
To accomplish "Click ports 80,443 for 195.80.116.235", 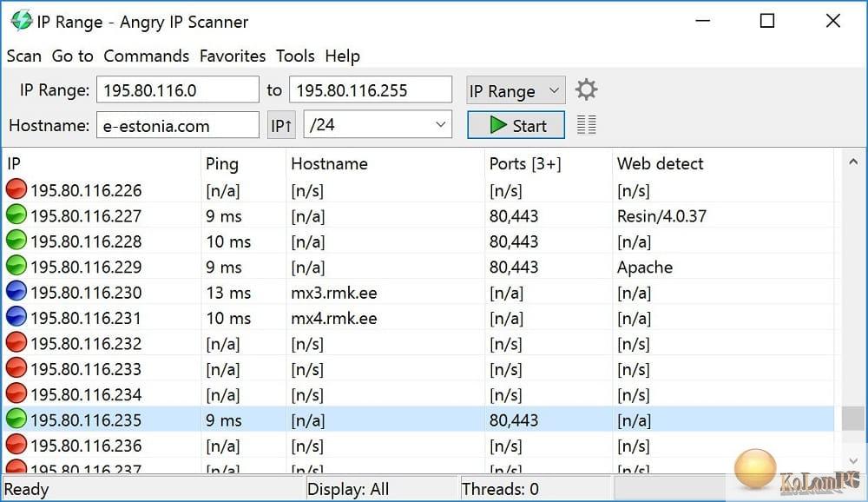I will point(514,420).
